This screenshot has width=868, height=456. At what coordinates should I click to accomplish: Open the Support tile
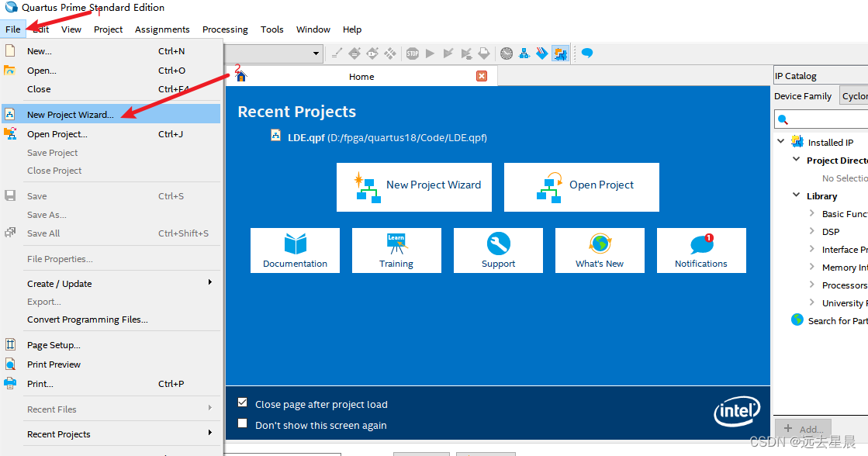tap(498, 250)
